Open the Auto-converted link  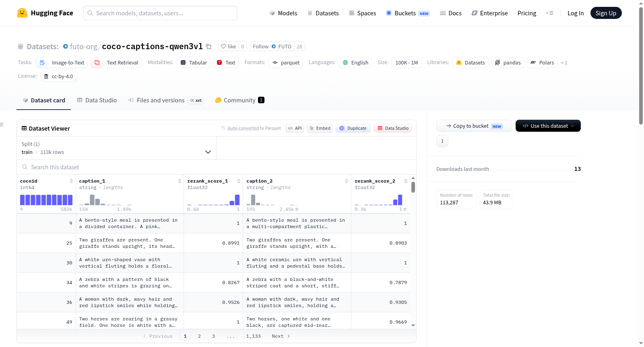pyautogui.click(x=243, y=128)
